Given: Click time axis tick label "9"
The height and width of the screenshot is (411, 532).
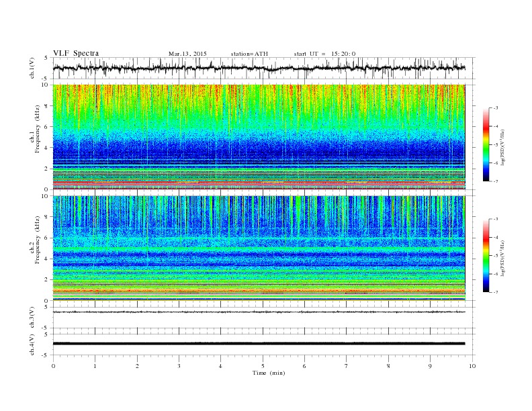Looking at the screenshot, I should point(430,366).
